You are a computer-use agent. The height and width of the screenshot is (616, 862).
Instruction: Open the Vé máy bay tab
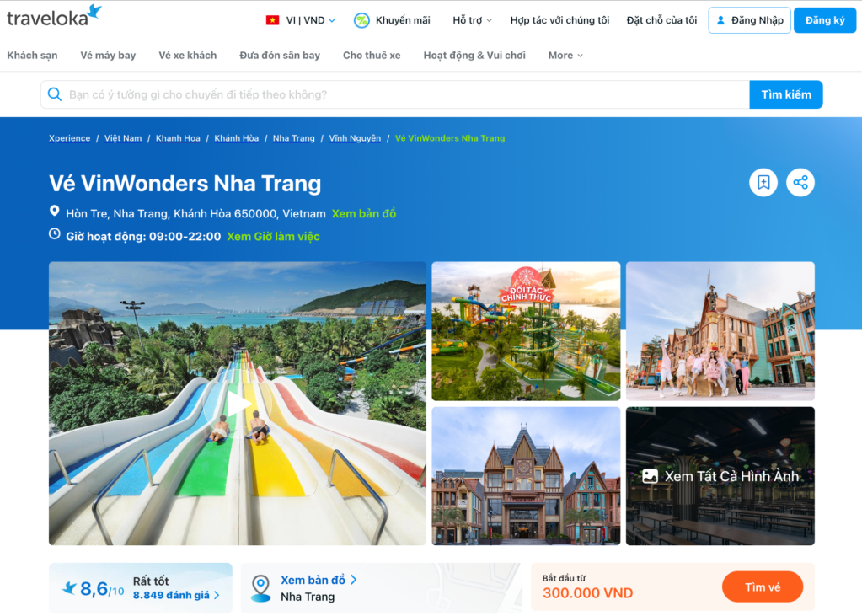(x=108, y=55)
